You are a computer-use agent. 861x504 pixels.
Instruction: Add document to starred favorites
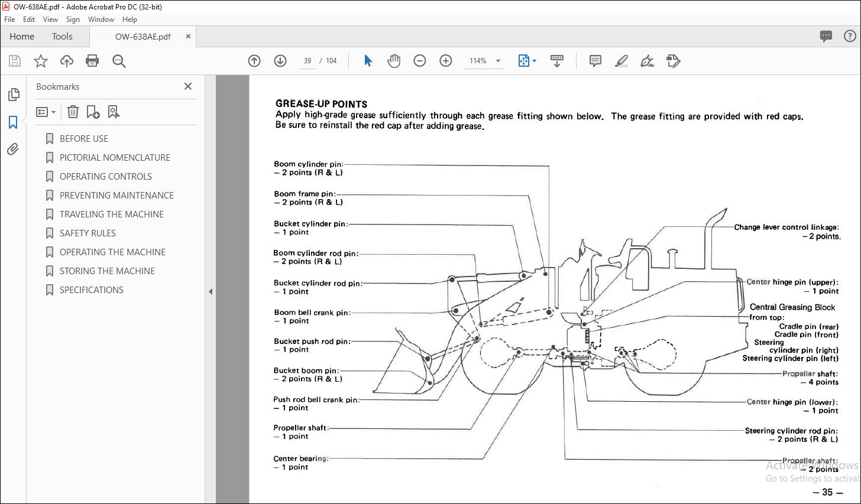(x=41, y=61)
